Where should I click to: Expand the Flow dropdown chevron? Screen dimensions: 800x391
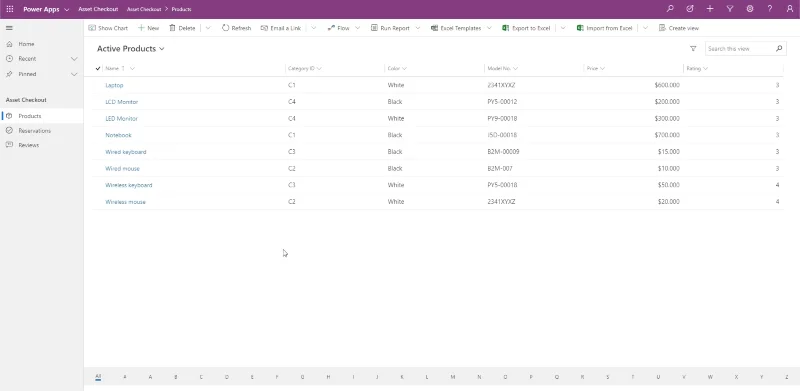[358, 28]
